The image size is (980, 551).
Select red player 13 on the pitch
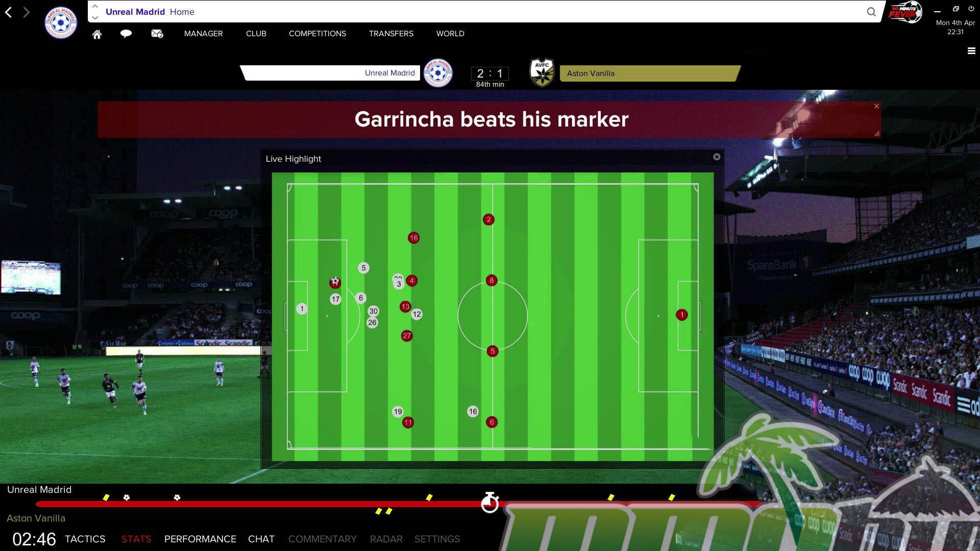(405, 307)
